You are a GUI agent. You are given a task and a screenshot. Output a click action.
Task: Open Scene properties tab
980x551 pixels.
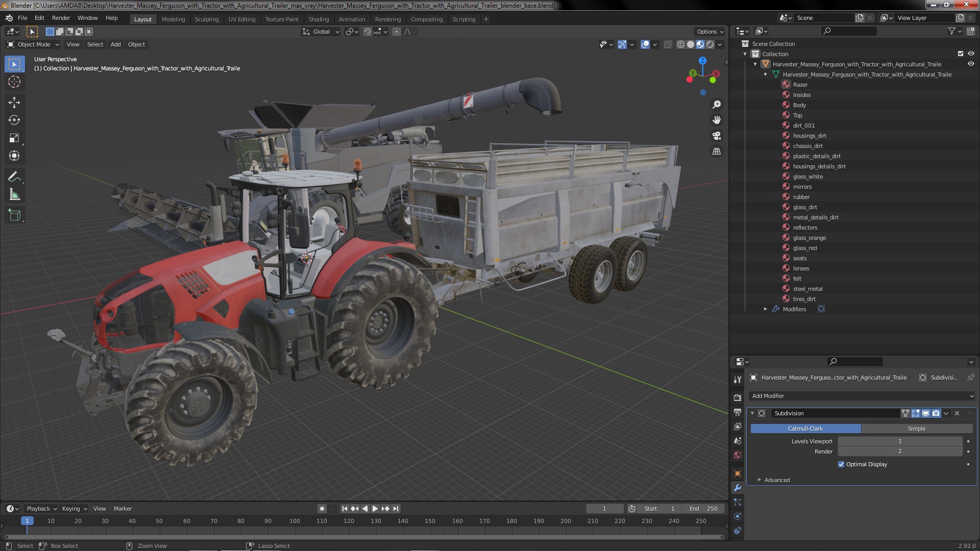[x=737, y=440]
